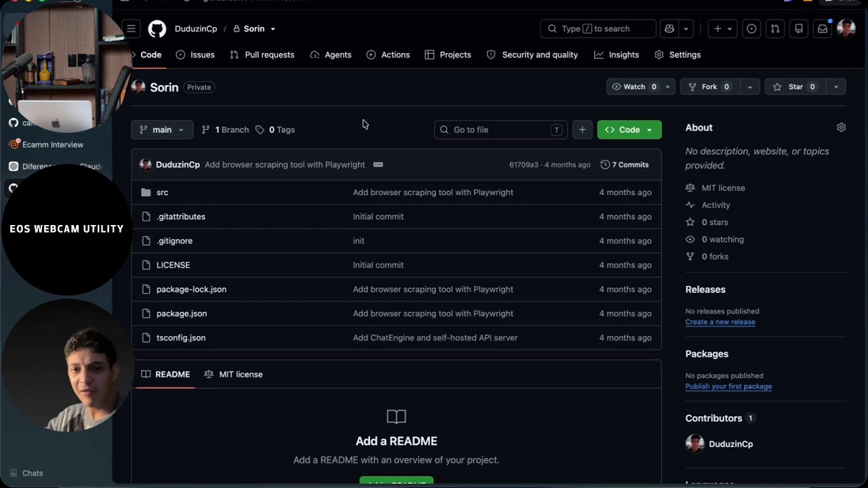Screen dimensions: 868x488
Task: View the 7 Commits history
Action: pyautogui.click(x=625, y=165)
